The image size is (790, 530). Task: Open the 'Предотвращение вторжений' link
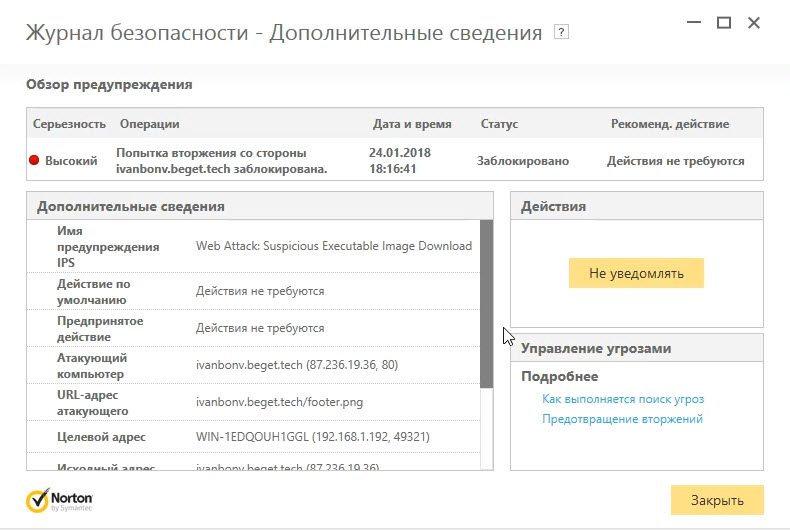[622, 419]
